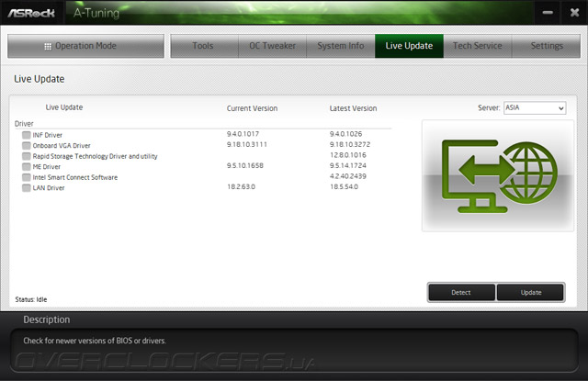
Task: Select the Onboard VGA Driver label
Action: [62, 145]
